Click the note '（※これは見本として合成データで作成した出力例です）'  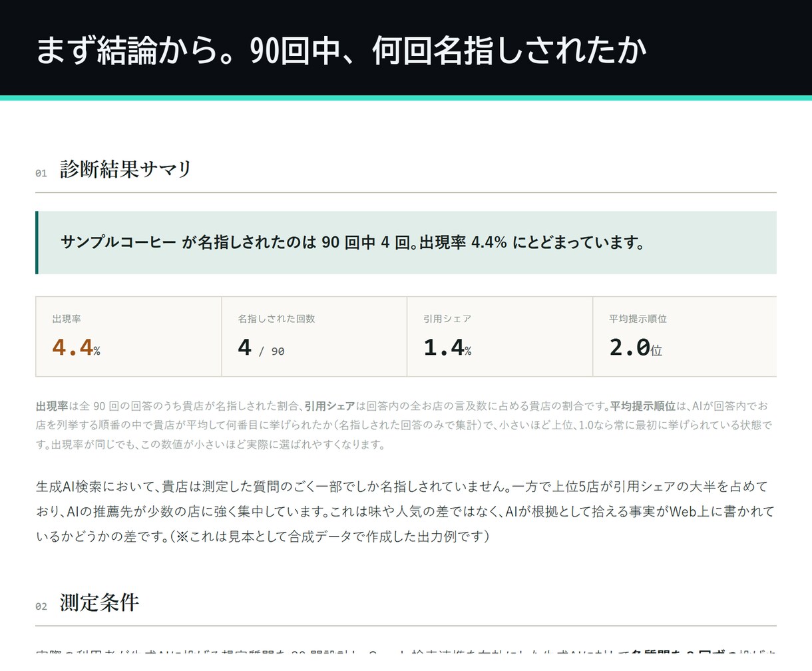pos(329,537)
